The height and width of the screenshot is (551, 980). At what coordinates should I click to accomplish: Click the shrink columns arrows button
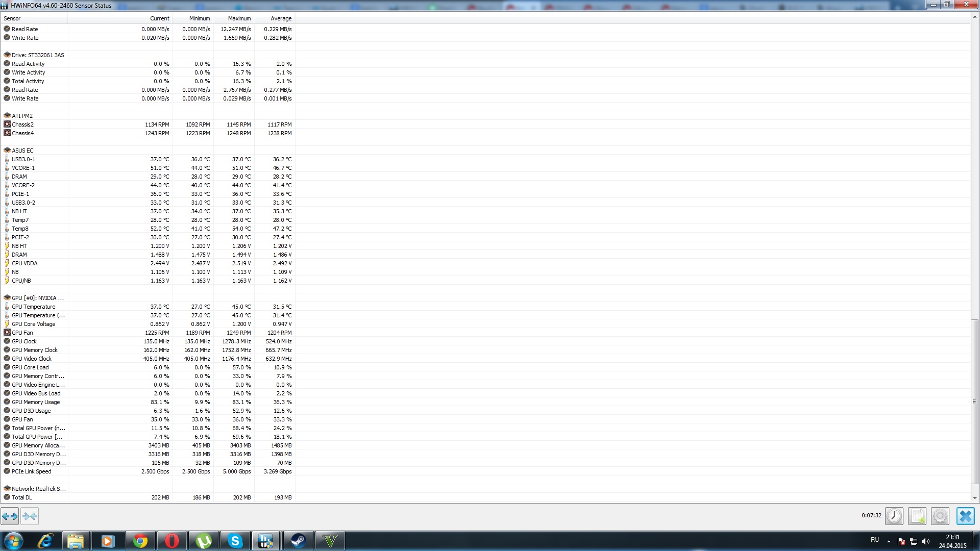pyautogui.click(x=30, y=516)
